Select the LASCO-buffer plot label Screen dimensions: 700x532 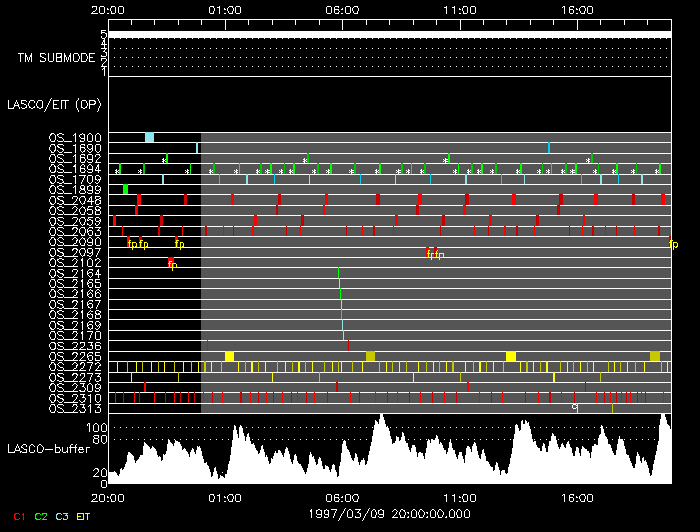(46, 449)
